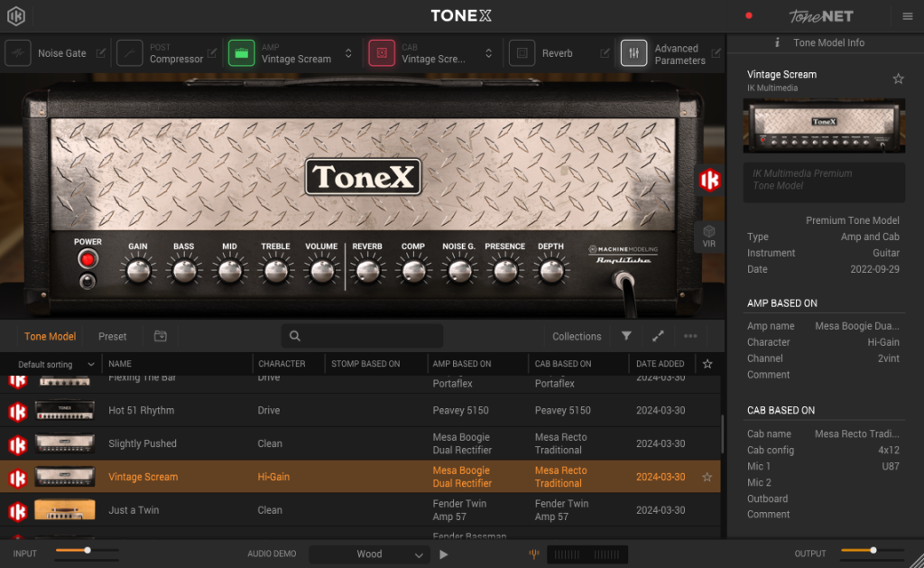Click the TREBLE knob
This screenshot has height=568, width=924.
(x=276, y=271)
